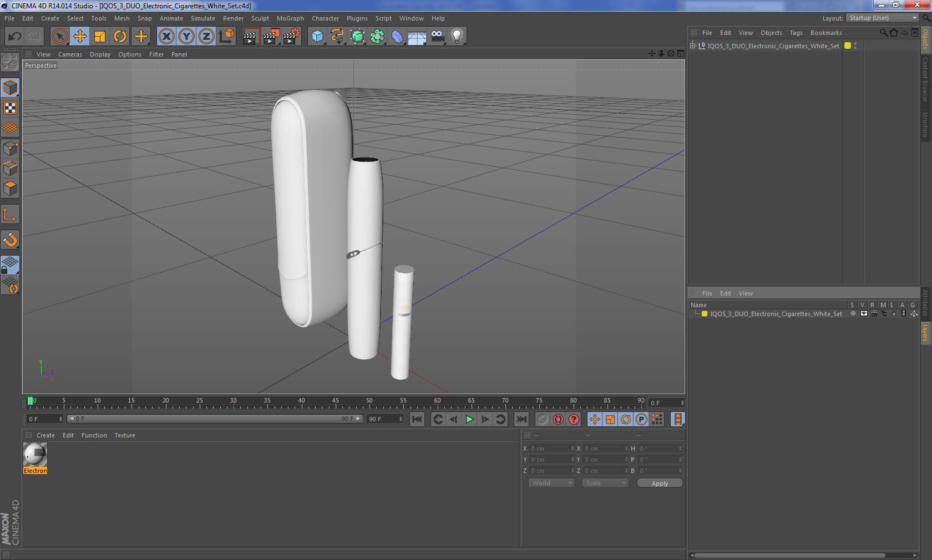The height and width of the screenshot is (560, 932).
Task: Click the Undo arrow icon
Action: point(14,37)
